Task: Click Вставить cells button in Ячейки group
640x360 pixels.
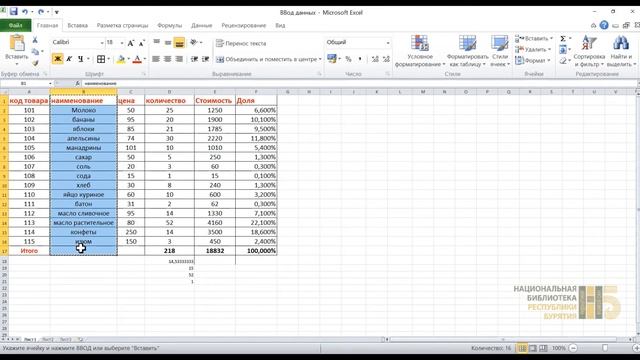Action: point(533,38)
